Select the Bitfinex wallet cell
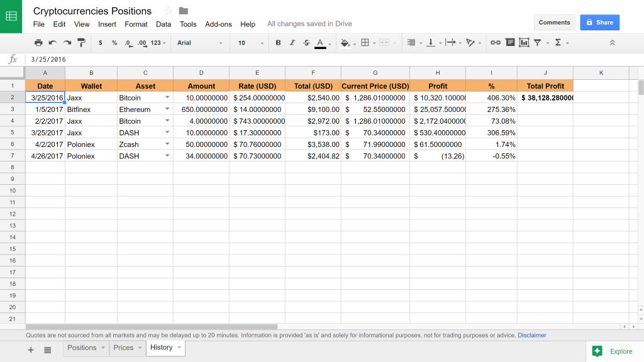 pos(91,109)
